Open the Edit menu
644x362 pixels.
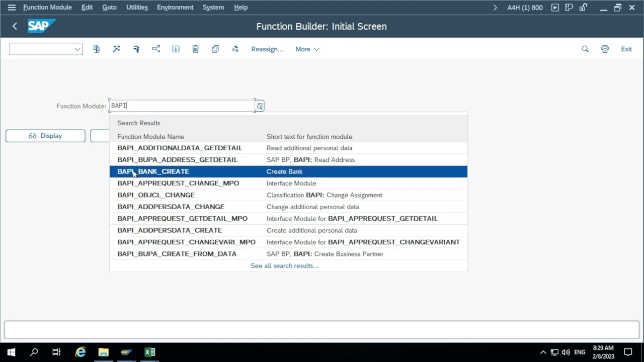(87, 8)
